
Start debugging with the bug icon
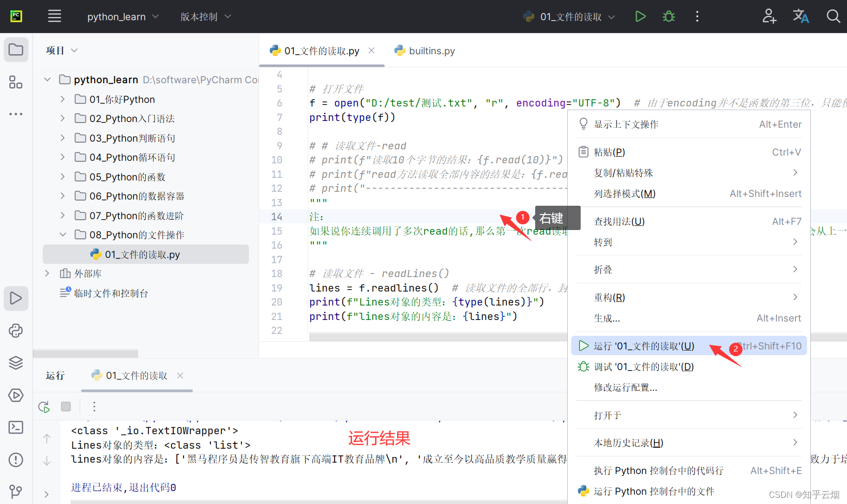(x=669, y=17)
